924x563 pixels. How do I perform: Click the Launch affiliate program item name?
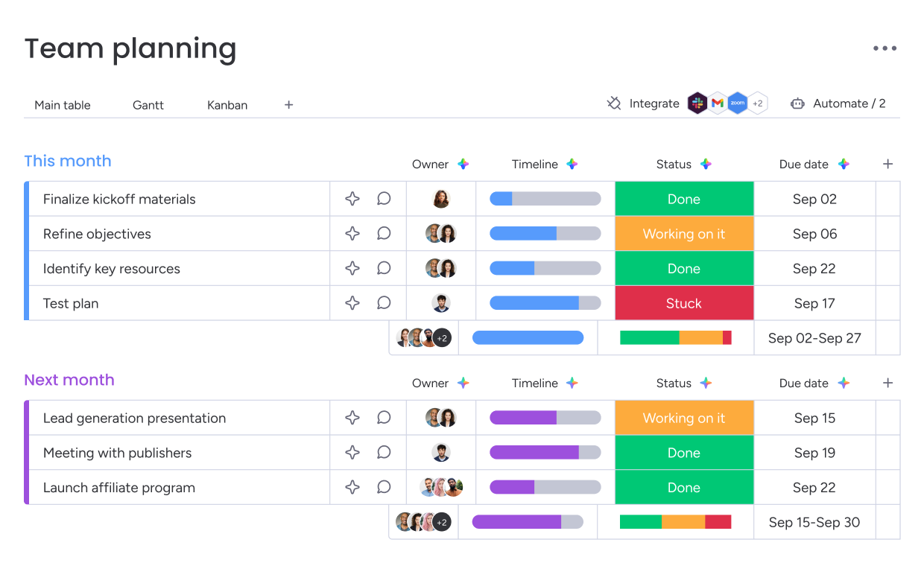tap(119, 488)
